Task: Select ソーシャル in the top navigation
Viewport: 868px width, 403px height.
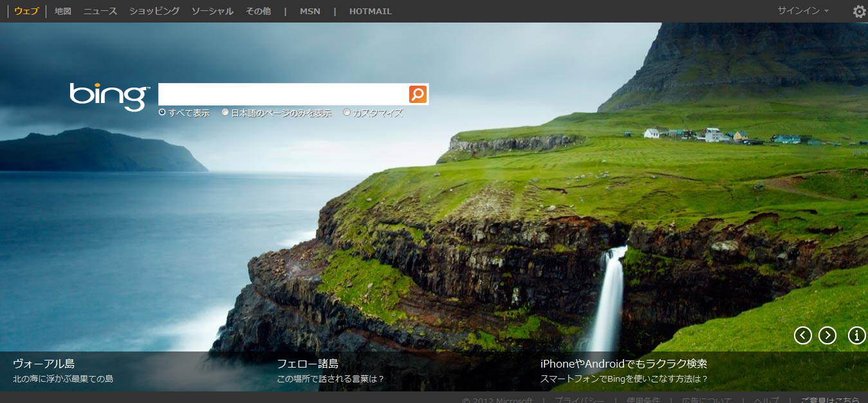Action: click(x=212, y=12)
